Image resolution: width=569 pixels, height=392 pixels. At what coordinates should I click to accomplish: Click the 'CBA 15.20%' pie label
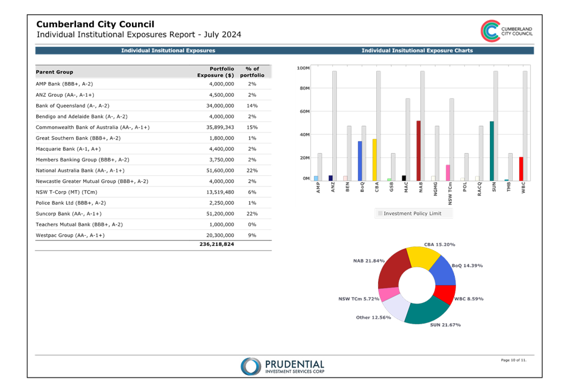click(439, 245)
